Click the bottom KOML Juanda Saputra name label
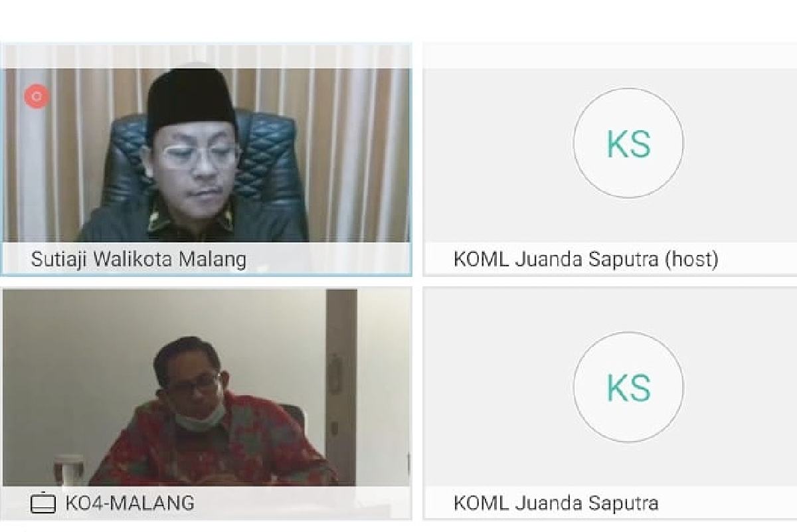 pos(556,503)
